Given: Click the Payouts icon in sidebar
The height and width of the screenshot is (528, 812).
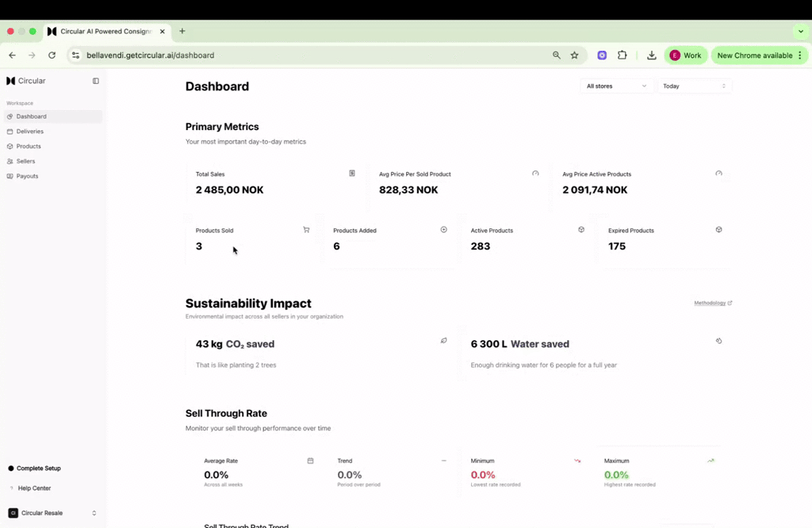Looking at the screenshot, I should tap(10, 176).
